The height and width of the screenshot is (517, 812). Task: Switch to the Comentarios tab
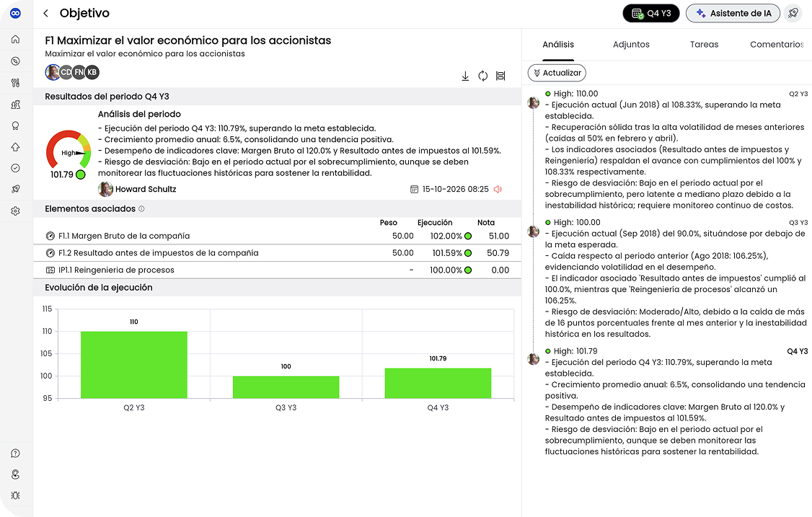776,45
